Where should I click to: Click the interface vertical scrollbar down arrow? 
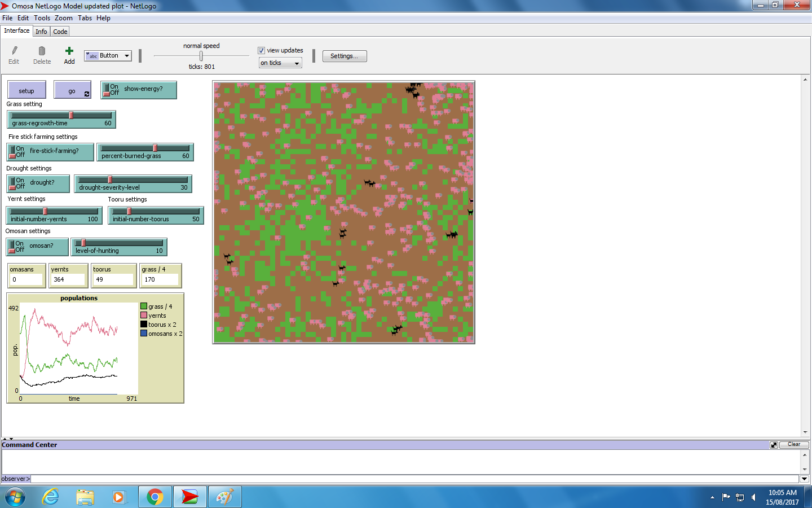point(805,432)
